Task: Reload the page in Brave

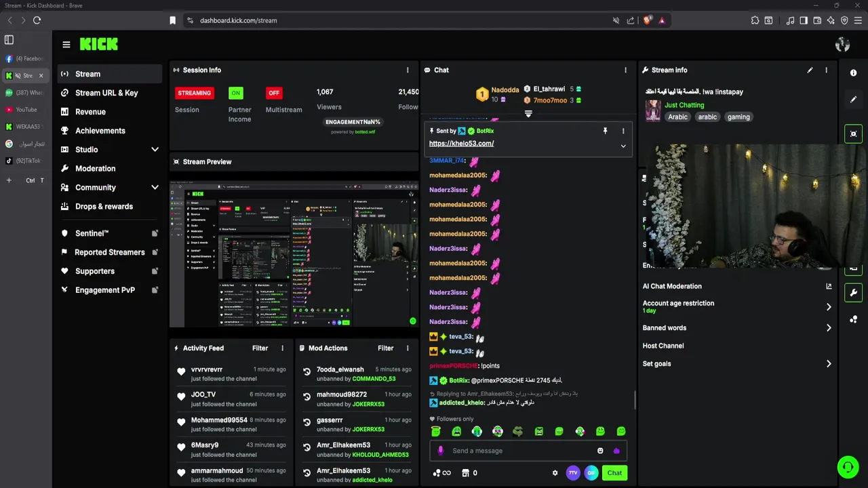Action: (37, 20)
